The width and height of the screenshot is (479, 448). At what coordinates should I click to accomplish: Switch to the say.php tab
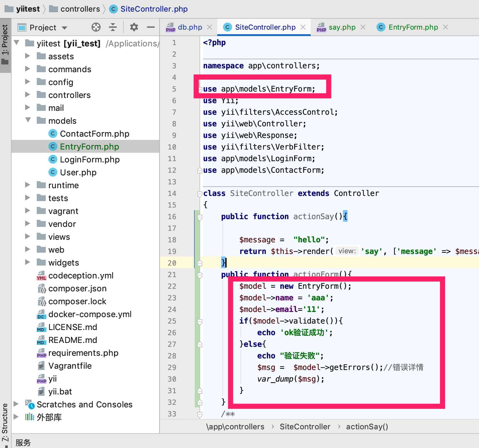[342, 27]
